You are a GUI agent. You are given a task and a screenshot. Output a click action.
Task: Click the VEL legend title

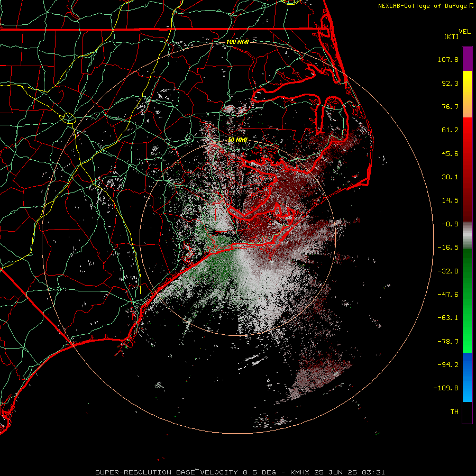click(464, 31)
